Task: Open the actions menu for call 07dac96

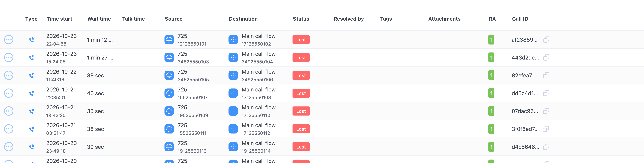Action: [9, 111]
